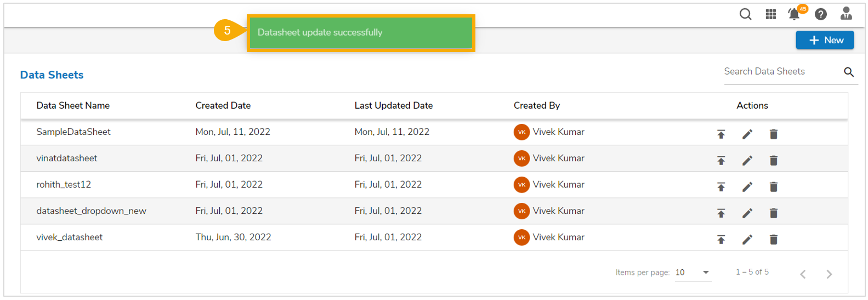Delete the rohith_test12 data sheet

pyautogui.click(x=773, y=187)
